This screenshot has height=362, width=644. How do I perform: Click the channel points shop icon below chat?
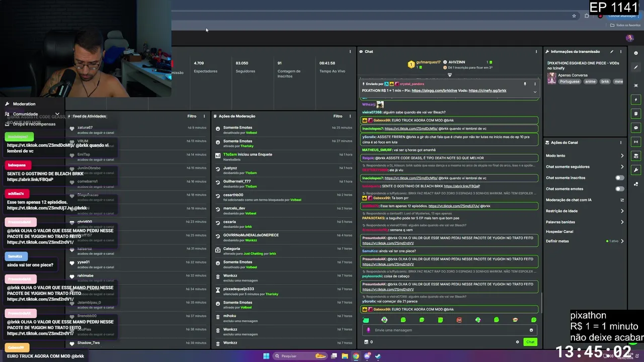(x=366, y=342)
